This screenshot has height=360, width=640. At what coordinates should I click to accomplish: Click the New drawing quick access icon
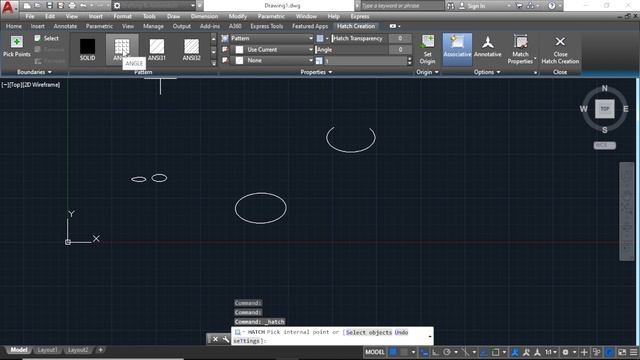(x=27, y=6)
